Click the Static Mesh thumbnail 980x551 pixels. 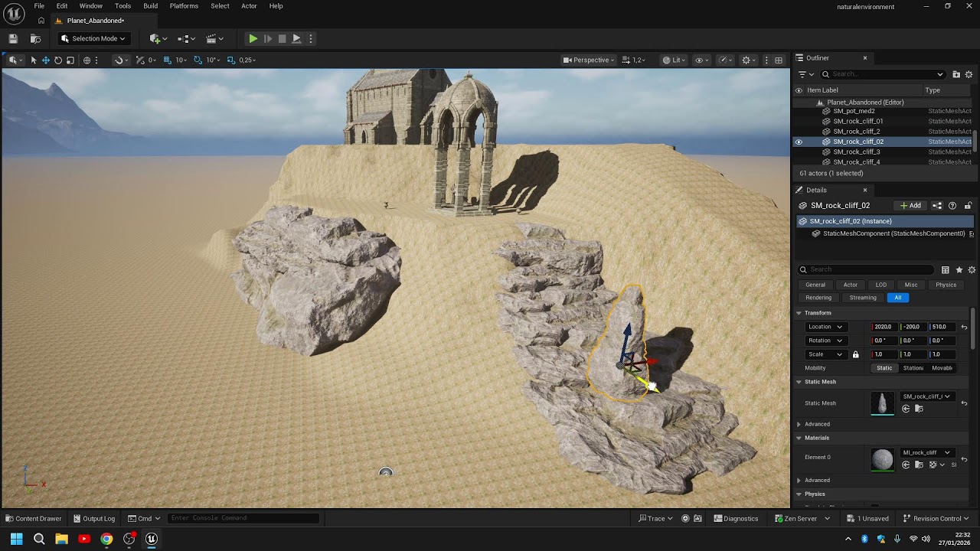point(883,403)
